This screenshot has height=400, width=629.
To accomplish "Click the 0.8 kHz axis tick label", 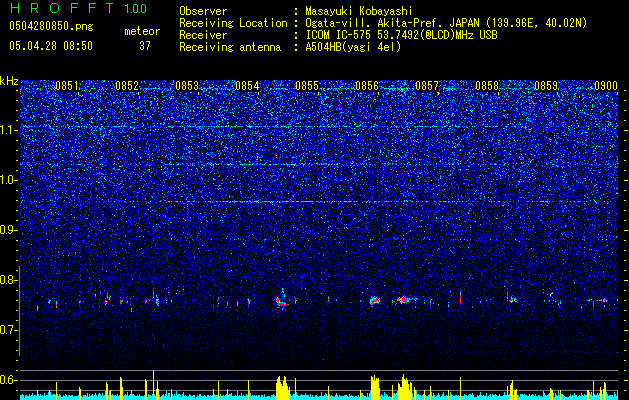I will [8, 280].
